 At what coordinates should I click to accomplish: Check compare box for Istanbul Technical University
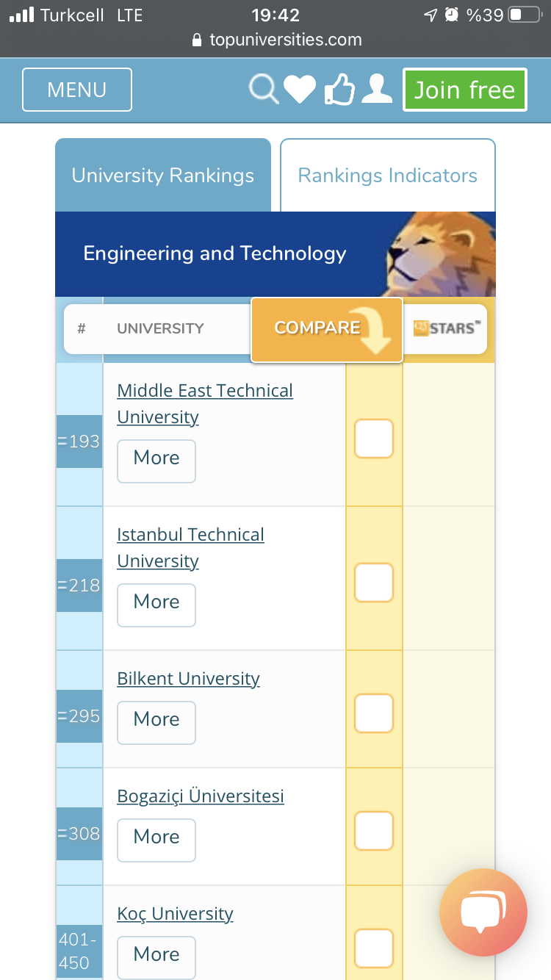click(x=374, y=583)
